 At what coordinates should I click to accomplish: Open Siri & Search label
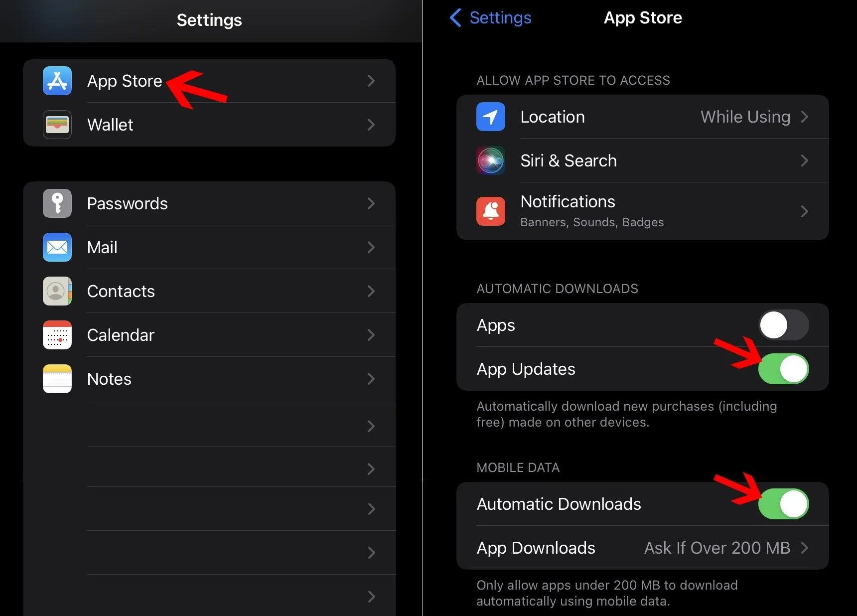tap(569, 160)
